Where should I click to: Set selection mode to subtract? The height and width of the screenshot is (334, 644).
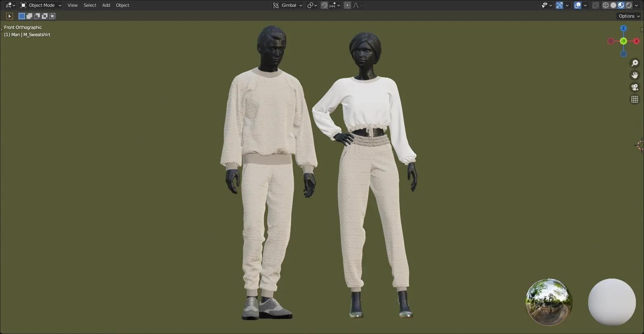click(37, 16)
